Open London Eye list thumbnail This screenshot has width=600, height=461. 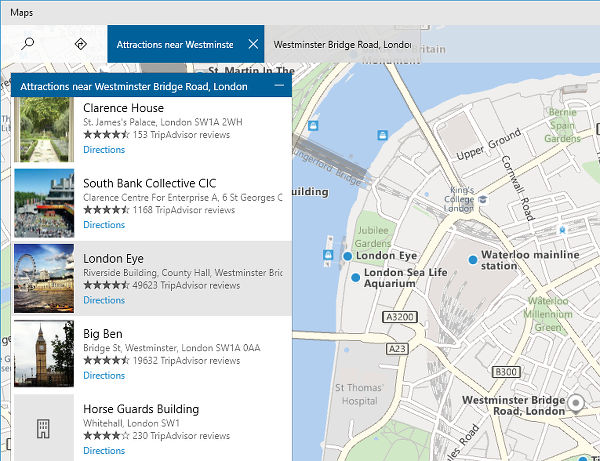[44, 279]
